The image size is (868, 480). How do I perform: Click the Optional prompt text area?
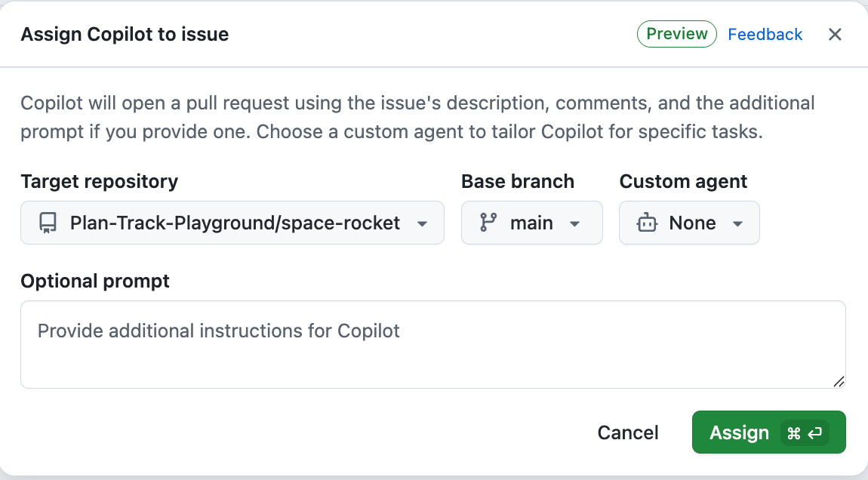click(x=432, y=344)
